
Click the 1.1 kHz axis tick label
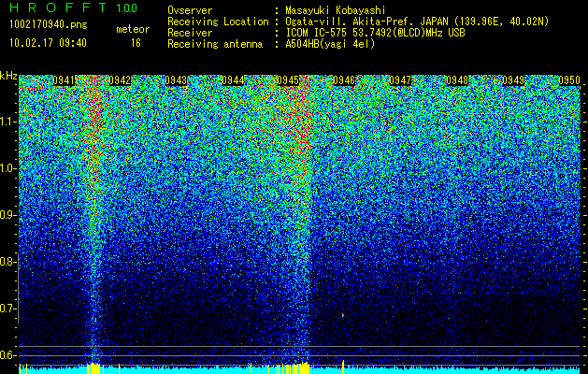(x=7, y=122)
